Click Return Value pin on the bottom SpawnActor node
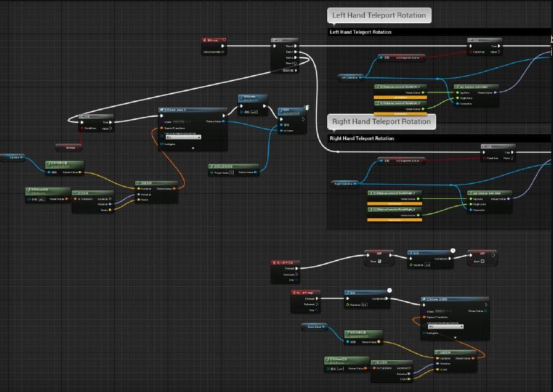The width and height of the screenshot is (553, 392). tap(486, 311)
